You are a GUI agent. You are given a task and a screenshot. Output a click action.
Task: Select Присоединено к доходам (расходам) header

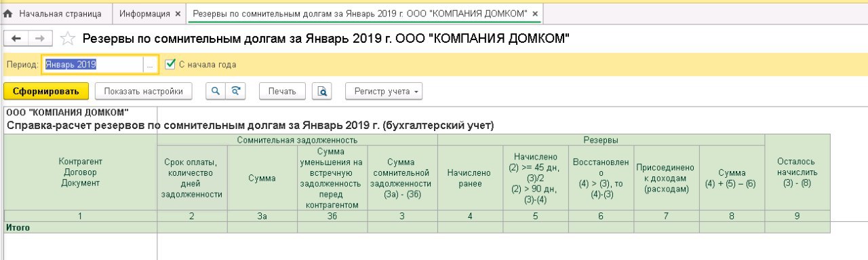[x=666, y=178]
